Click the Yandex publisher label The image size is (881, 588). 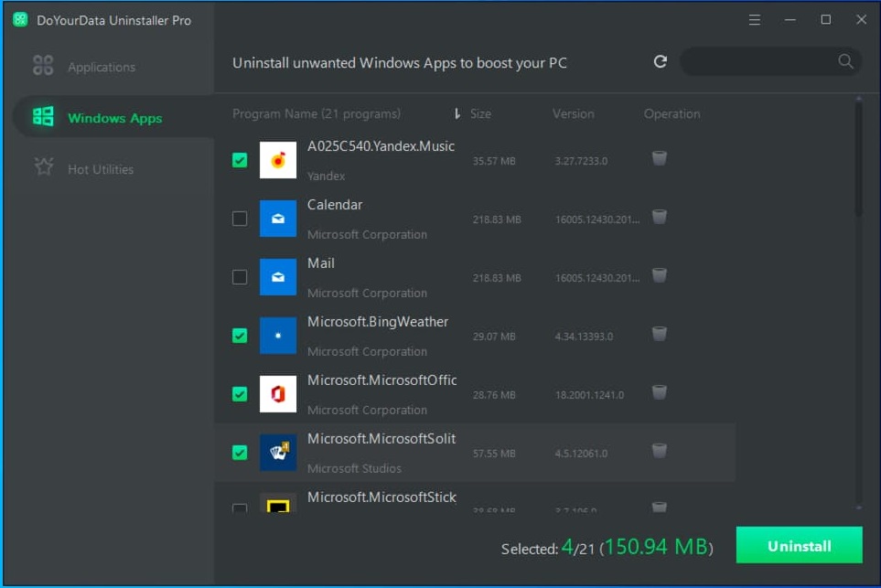click(x=326, y=176)
